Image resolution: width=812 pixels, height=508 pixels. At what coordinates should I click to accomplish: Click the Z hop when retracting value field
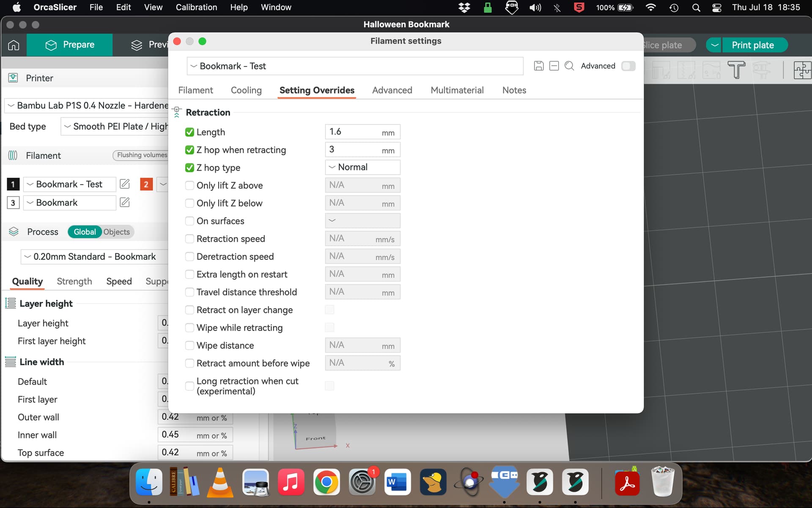[x=362, y=149]
